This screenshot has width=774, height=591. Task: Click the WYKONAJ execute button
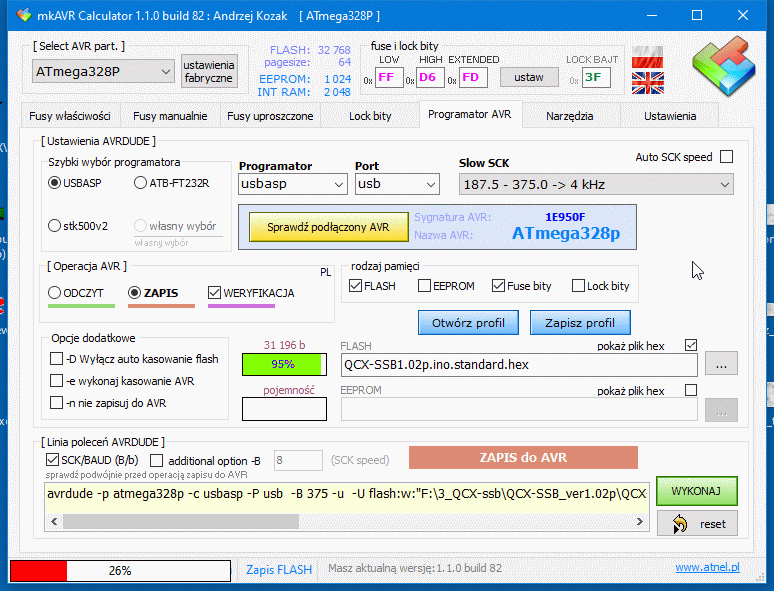(x=697, y=491)
